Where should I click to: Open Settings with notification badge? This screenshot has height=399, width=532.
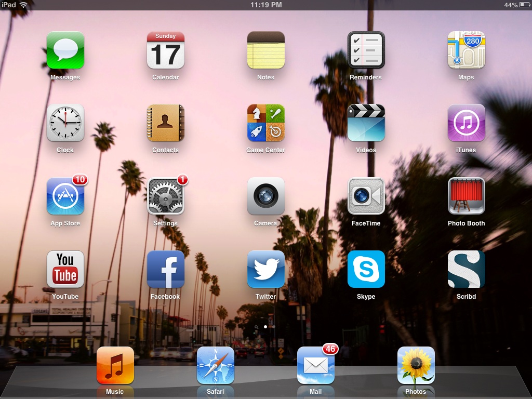click(166, 196)
